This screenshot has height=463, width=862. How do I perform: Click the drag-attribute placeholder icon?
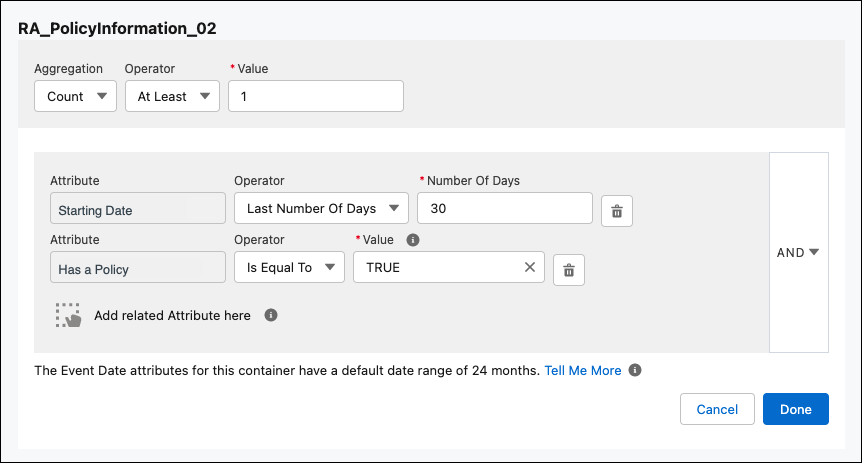coord(68,315)
